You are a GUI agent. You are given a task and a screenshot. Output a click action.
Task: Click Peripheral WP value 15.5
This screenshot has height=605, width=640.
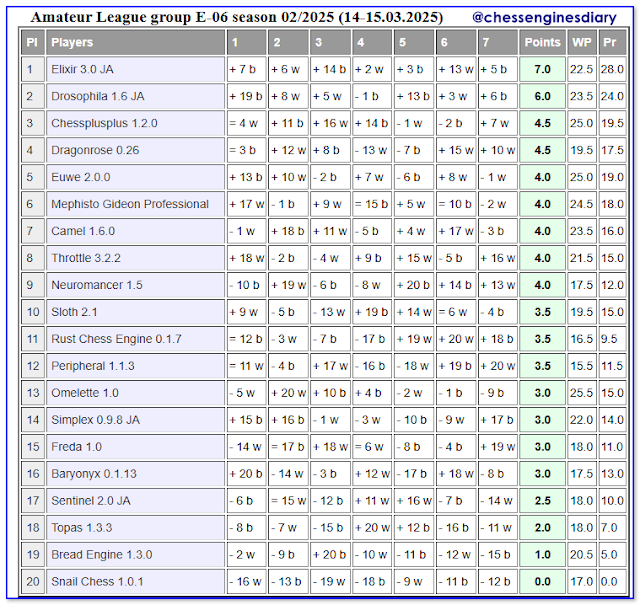pyautogui.click(x=582, y=366)
